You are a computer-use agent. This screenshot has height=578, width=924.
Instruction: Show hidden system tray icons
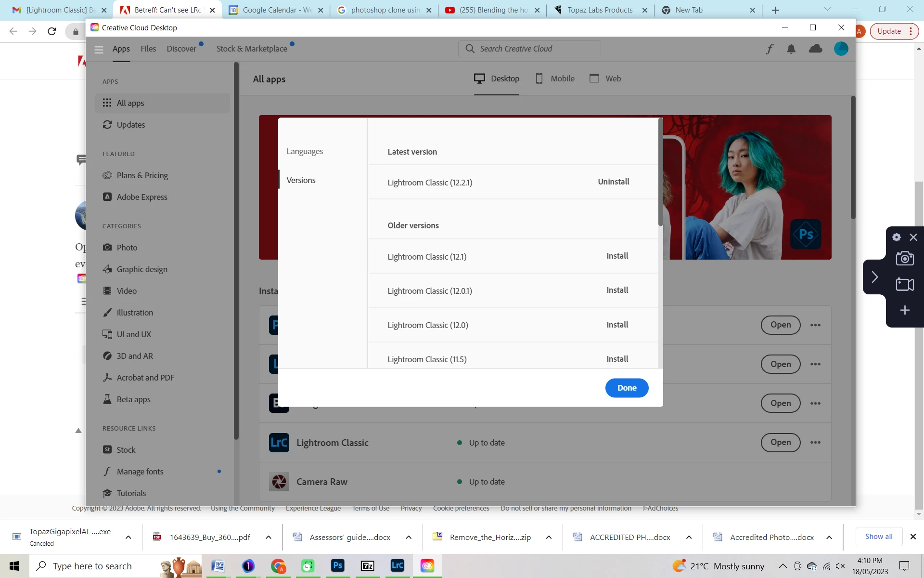click(783, 566)
